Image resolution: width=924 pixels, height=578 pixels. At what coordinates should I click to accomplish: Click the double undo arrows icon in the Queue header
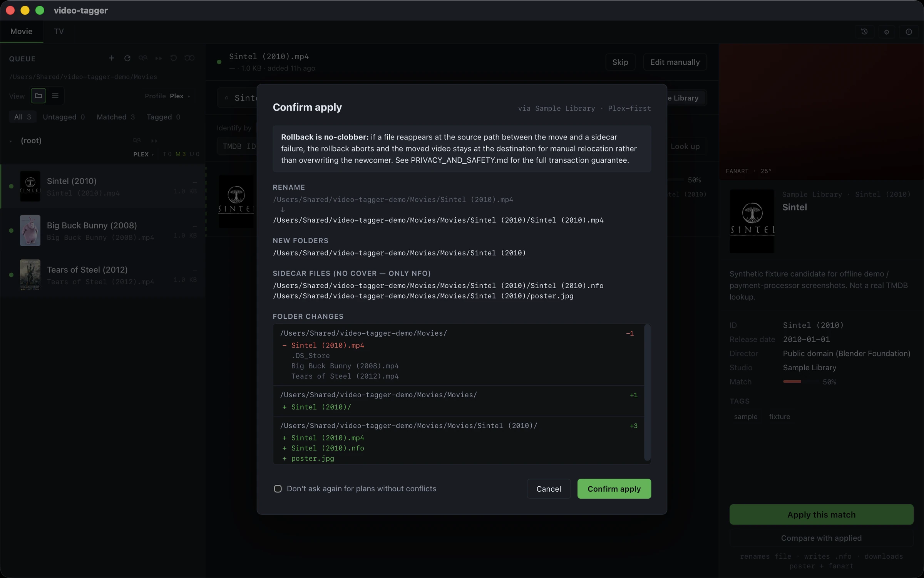tap(189, 58)
